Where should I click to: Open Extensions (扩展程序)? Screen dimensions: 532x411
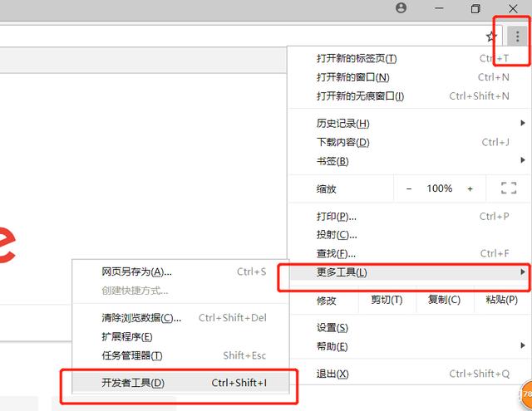pos(181,337)
